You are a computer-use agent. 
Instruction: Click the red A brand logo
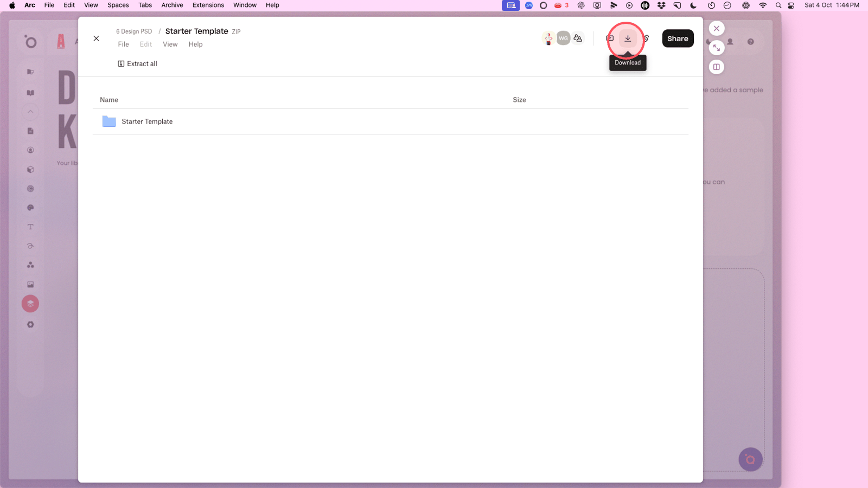[61, 41]
